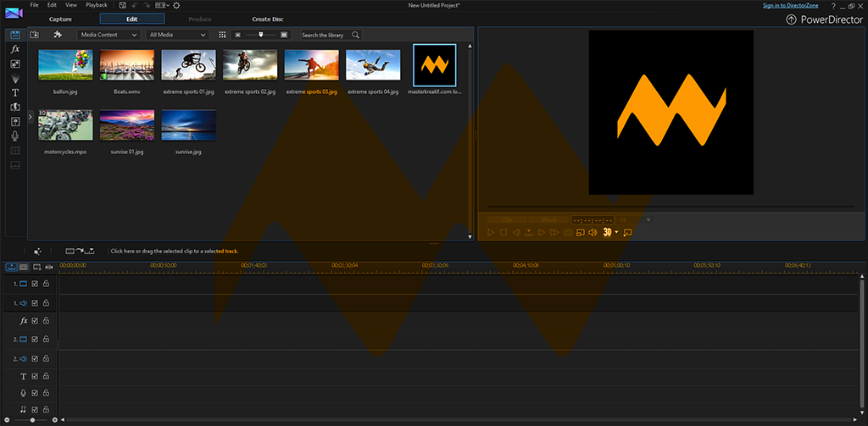Viewport: 868px width, 426px height.
Task: Disable the voice track checkbox
Action: (35, 393)
